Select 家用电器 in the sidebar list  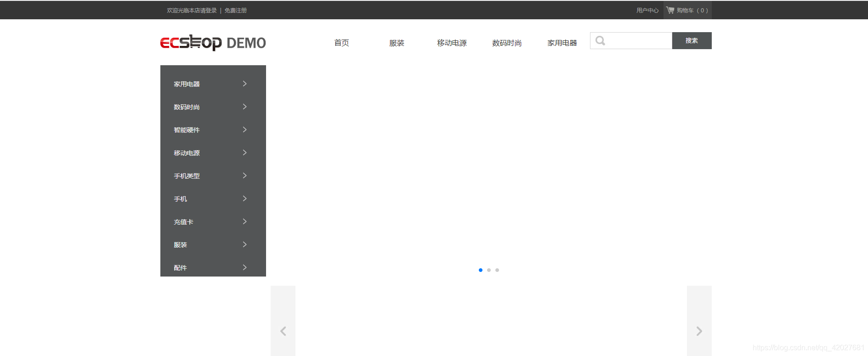(187, 84)
